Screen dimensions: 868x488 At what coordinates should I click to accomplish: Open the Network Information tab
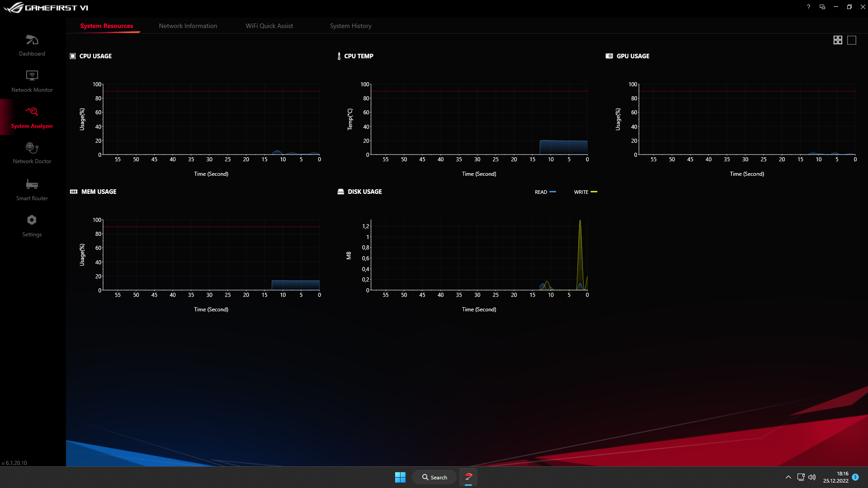tap(187, 26)
